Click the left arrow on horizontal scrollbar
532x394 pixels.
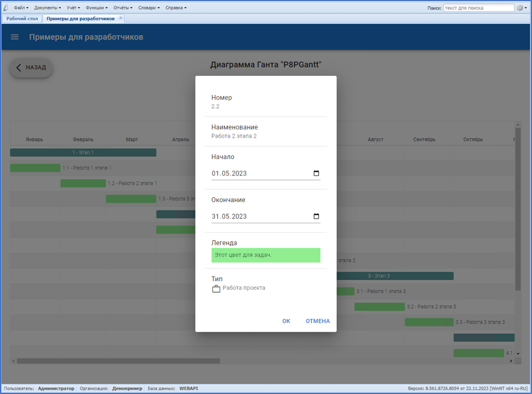13,361
